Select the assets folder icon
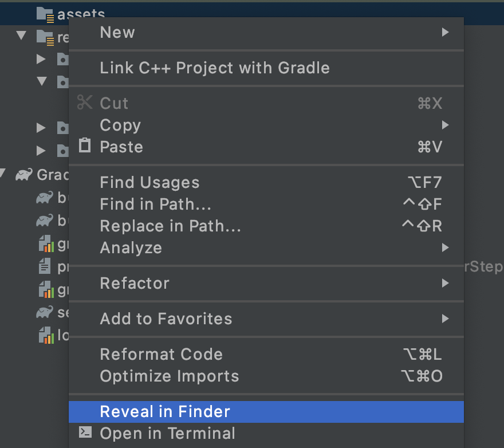The width and height of the screenshot is (504, 448). click(45, 14)
